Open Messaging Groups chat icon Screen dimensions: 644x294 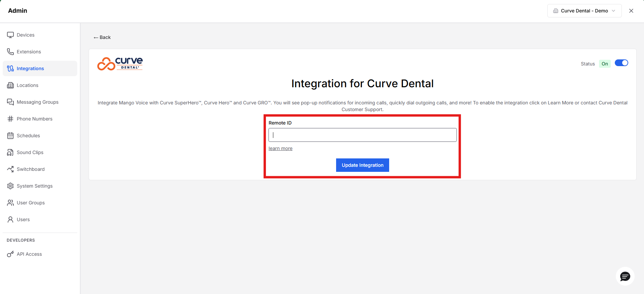point(10,102)
